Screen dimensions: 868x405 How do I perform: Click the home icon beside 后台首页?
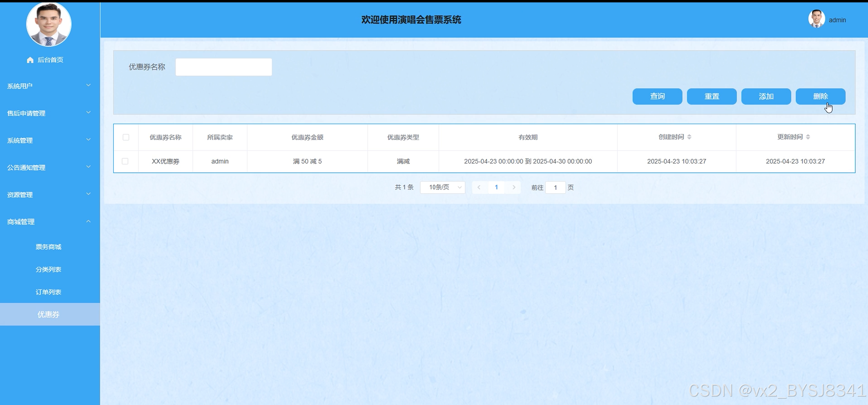tap(30, 60)
